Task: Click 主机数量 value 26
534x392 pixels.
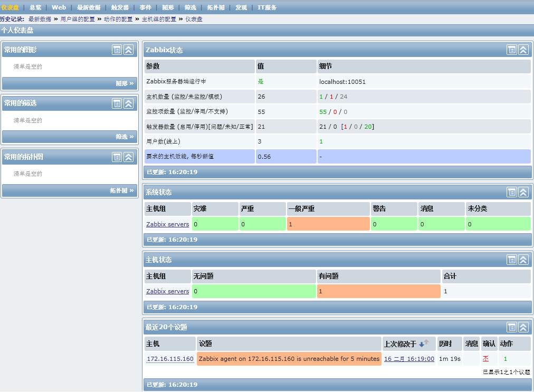Action: tap(261, 97)
